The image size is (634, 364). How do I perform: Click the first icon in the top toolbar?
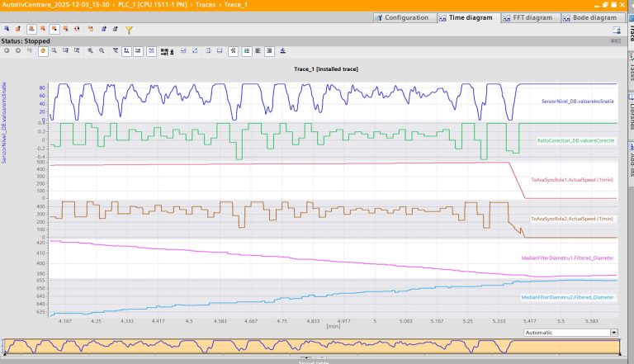pyautogui.click(x=7, y=29)
